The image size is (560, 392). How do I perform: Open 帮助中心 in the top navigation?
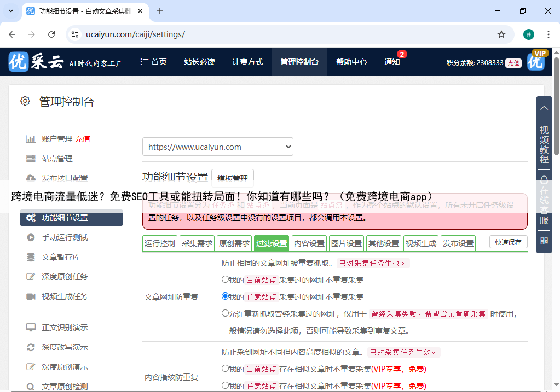coord(351,62)
